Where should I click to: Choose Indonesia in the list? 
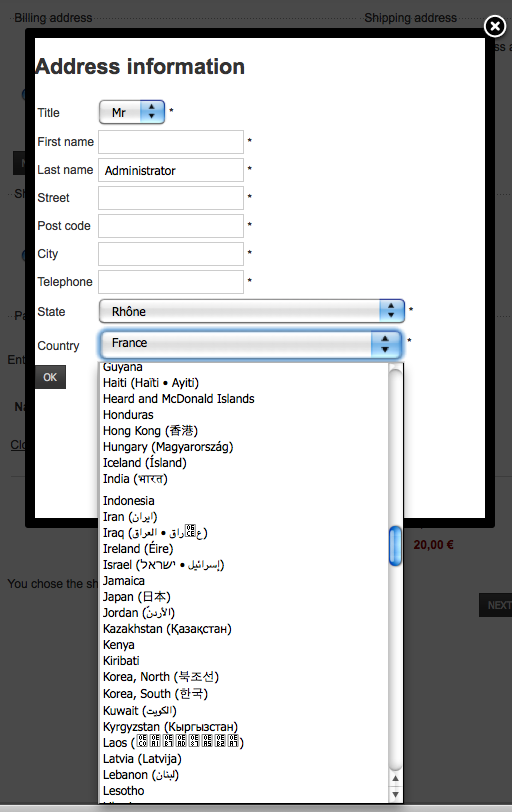(243, 501)
